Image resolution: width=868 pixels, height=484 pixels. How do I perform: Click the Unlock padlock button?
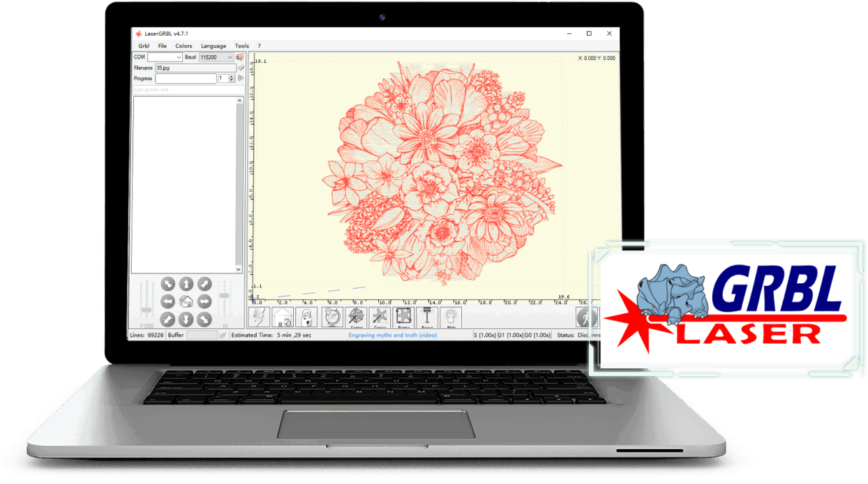coord(306,317)
